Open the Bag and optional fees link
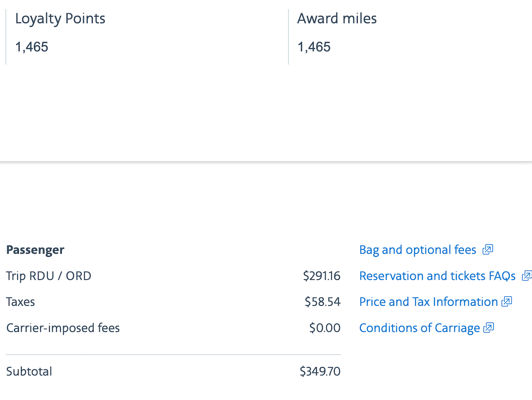 (x=418, y=250)
